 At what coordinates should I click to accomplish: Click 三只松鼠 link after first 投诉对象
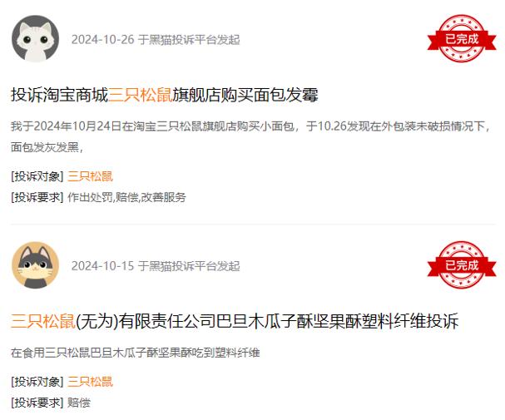click(90, 176)
